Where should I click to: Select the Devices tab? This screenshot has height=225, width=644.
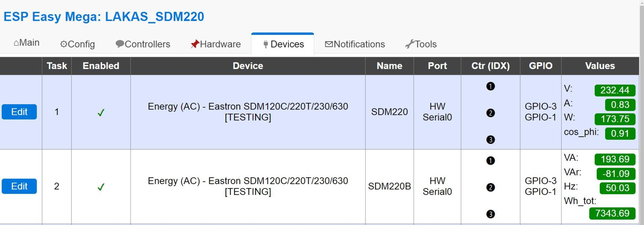pyautogui.click(x=283, y=44)
